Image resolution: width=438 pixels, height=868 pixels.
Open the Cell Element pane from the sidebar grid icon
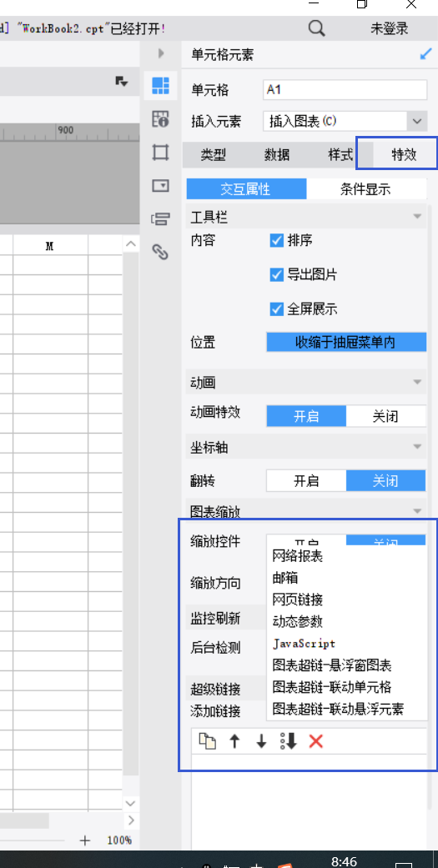(x=160, y=85)
